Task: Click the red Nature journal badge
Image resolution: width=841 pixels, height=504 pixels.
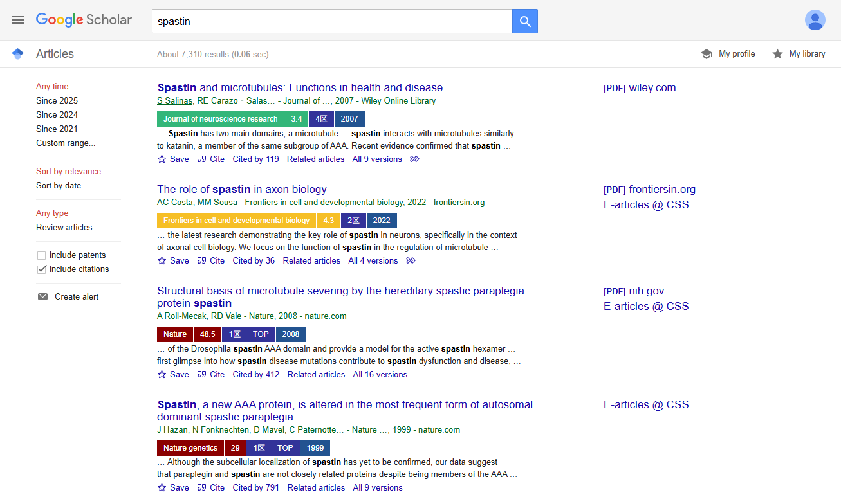Action: [x=174, y=334]
